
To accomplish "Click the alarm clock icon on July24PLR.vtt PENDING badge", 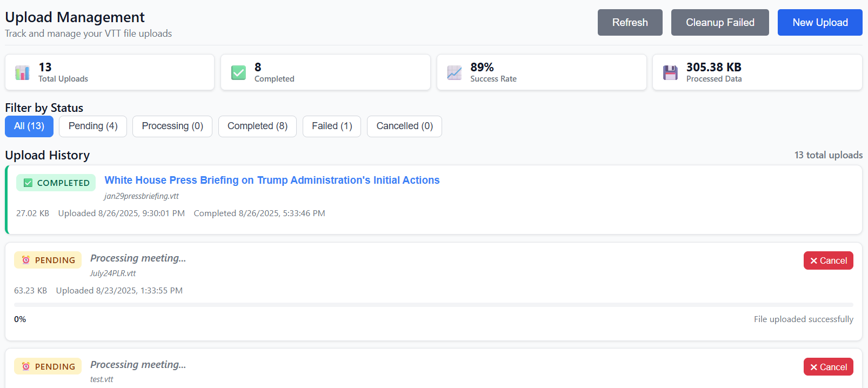I will (x=25, y=260).
